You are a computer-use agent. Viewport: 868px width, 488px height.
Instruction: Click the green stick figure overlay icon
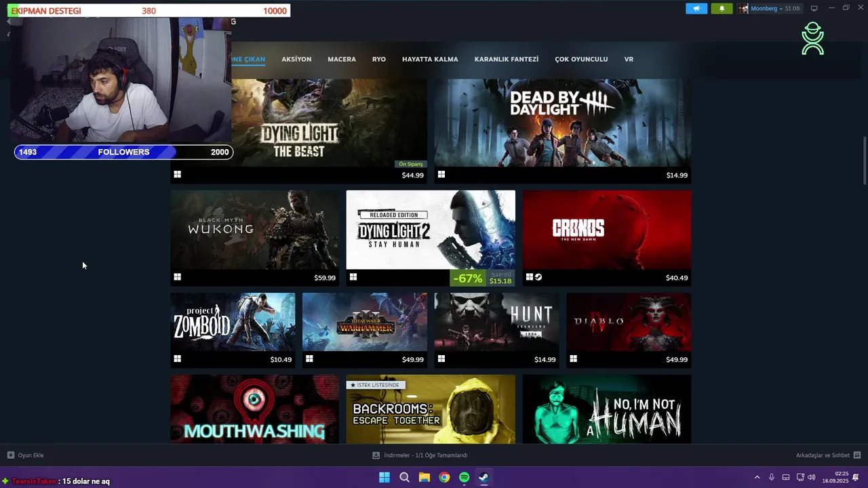point(812,39)
